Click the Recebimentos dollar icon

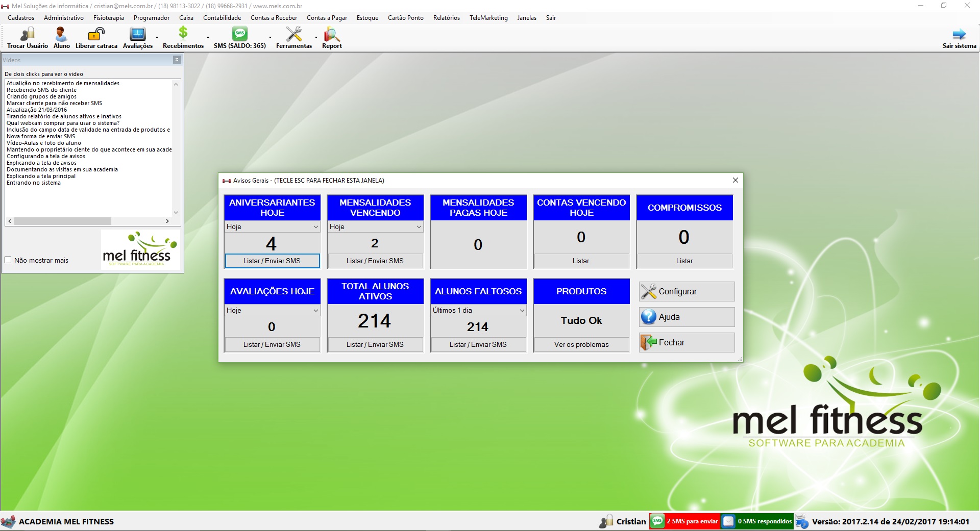tap(183, 34)
